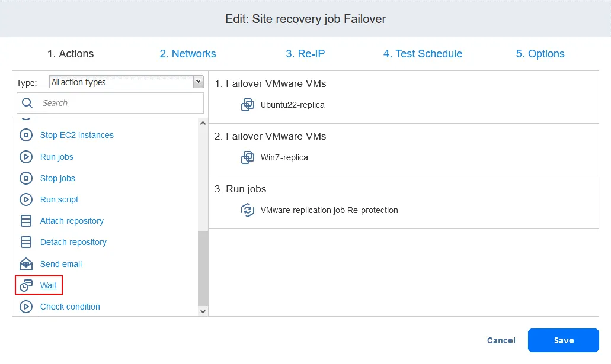Click the Check condition icon

point(26,307)
